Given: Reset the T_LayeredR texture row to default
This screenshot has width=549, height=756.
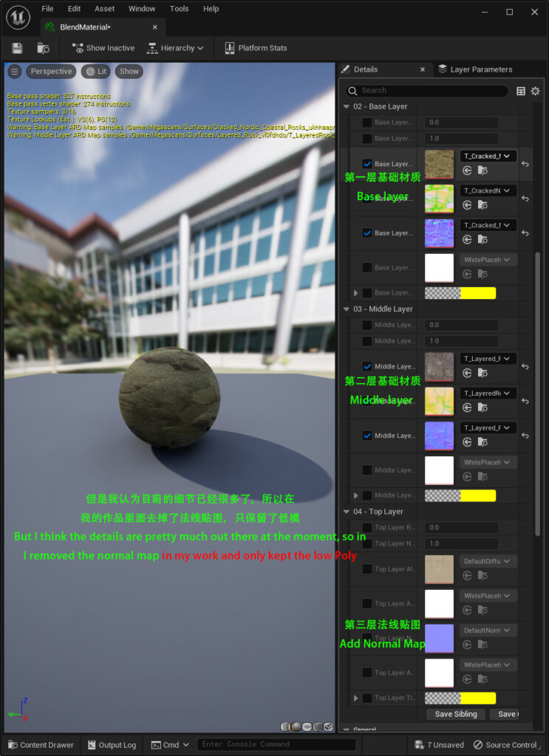Looking at the screenshot, I should click(525, 401).
